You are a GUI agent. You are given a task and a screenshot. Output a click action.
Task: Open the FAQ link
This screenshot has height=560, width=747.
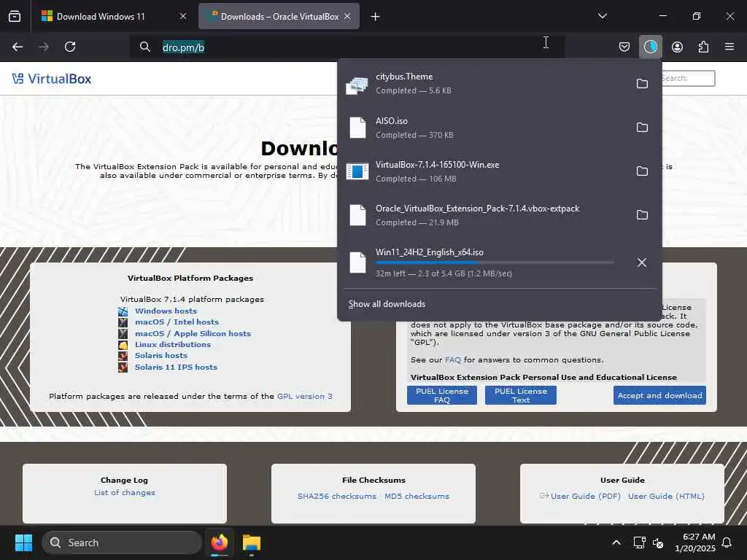pos(453,360)
